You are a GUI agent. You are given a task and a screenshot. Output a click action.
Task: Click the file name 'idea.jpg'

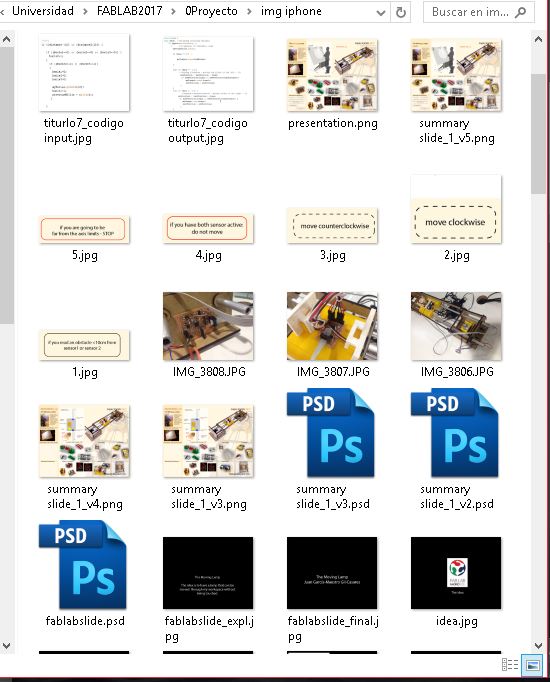pos(457,621)
